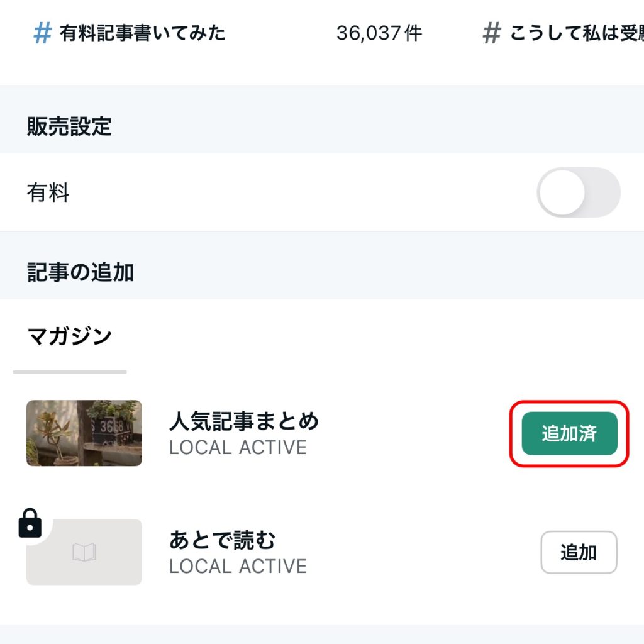Open the 人気記事まとめ magazine thumbnail
The image size is (644, 644).
84,433
